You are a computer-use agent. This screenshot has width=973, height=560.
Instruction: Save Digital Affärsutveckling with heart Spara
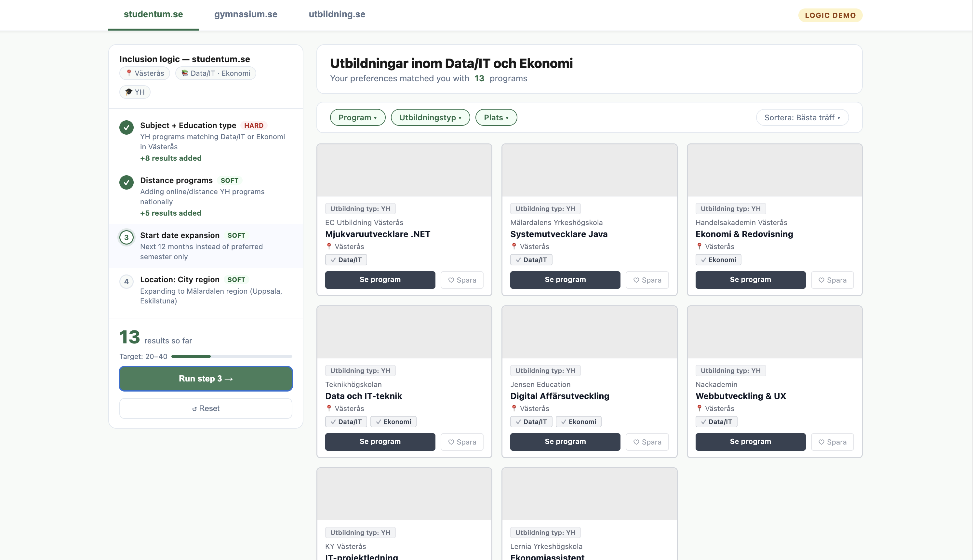(647, 442)
